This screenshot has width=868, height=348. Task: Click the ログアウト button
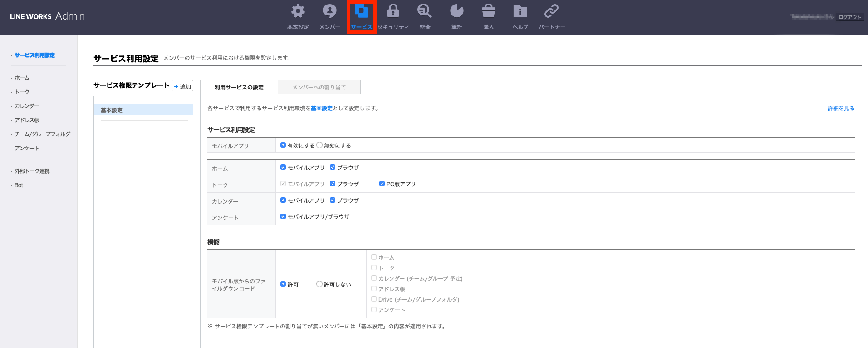click(x=849, y=17)
